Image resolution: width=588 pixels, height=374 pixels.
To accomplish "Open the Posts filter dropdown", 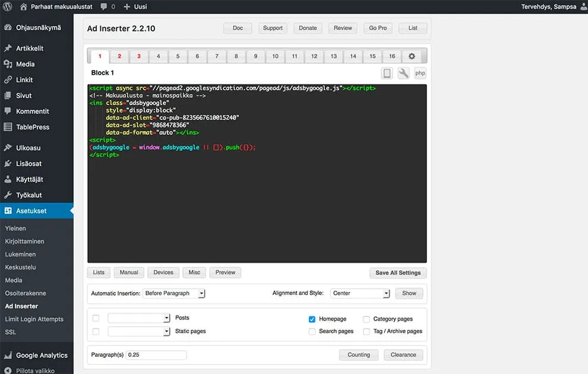I will (139, 318).
